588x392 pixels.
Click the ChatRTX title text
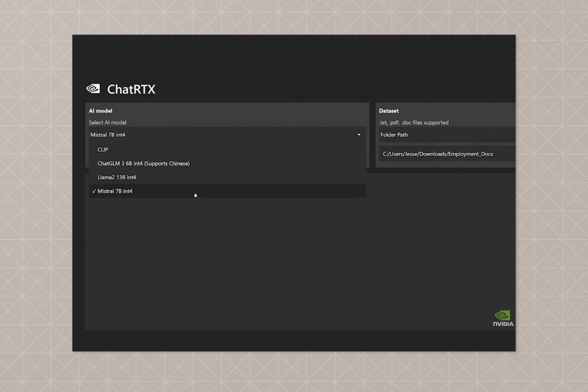[x=131, y=89]
